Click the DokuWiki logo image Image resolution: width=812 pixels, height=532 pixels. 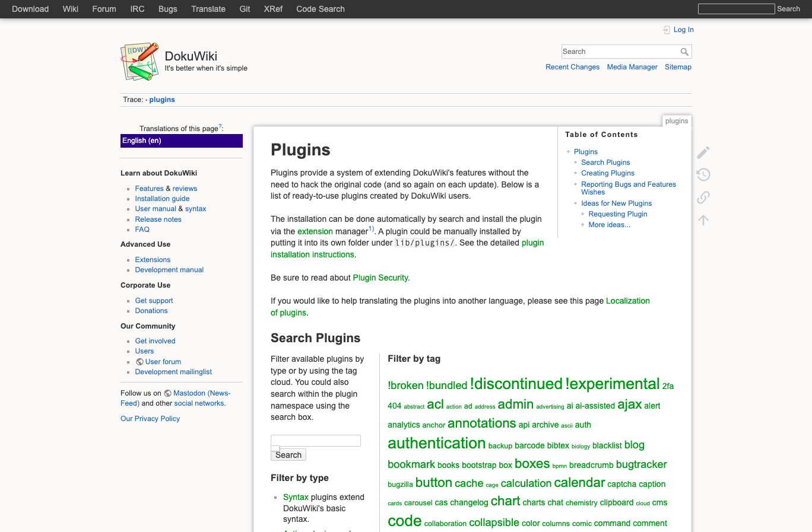tap(140, 61)
